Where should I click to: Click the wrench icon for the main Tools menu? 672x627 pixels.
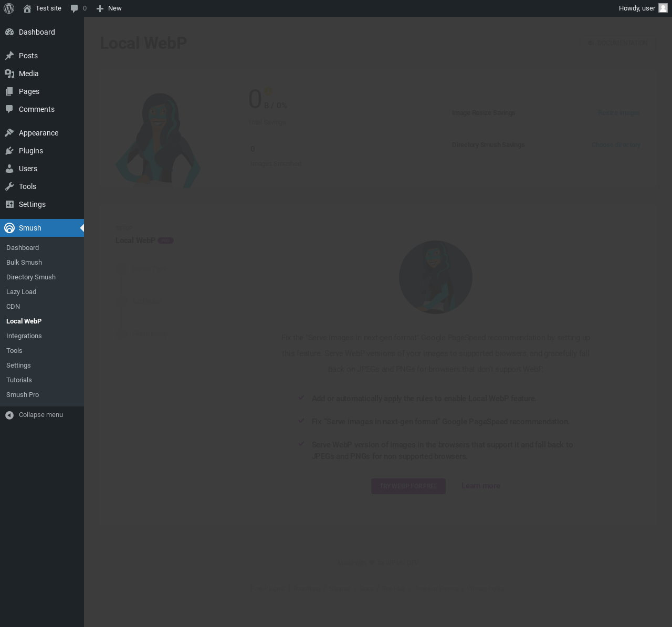[9, 186]
